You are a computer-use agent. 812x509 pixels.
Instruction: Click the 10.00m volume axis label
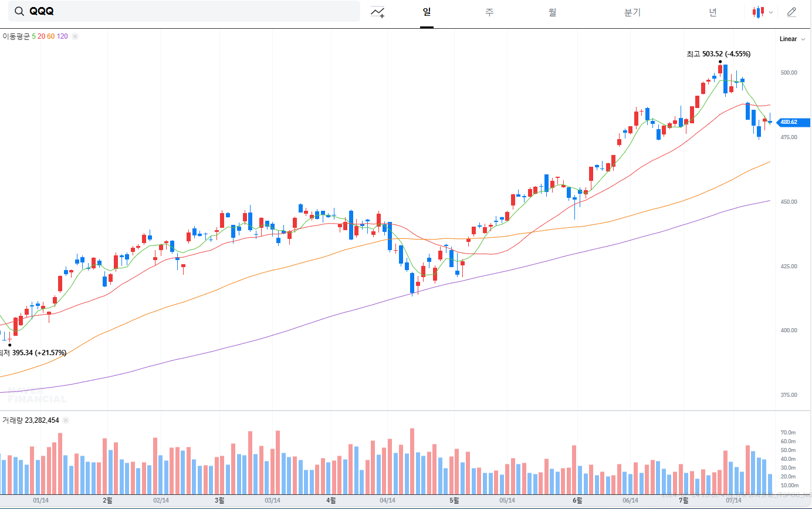789,486
